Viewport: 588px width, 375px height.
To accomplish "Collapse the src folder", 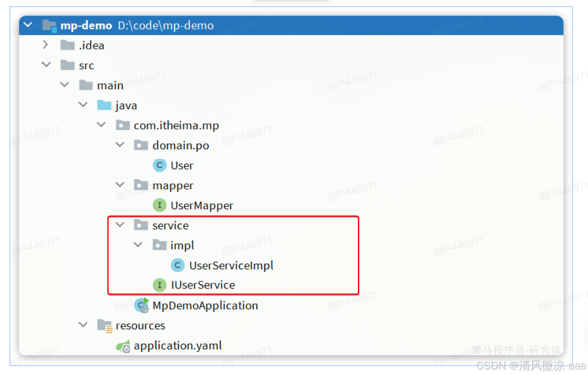I will (46, 65).
